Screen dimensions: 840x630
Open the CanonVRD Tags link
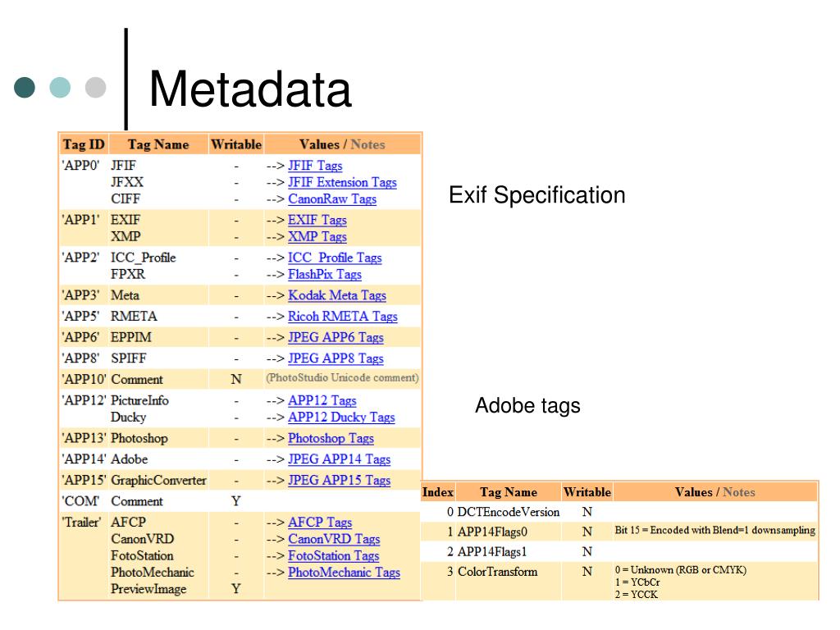coord(334,538)
